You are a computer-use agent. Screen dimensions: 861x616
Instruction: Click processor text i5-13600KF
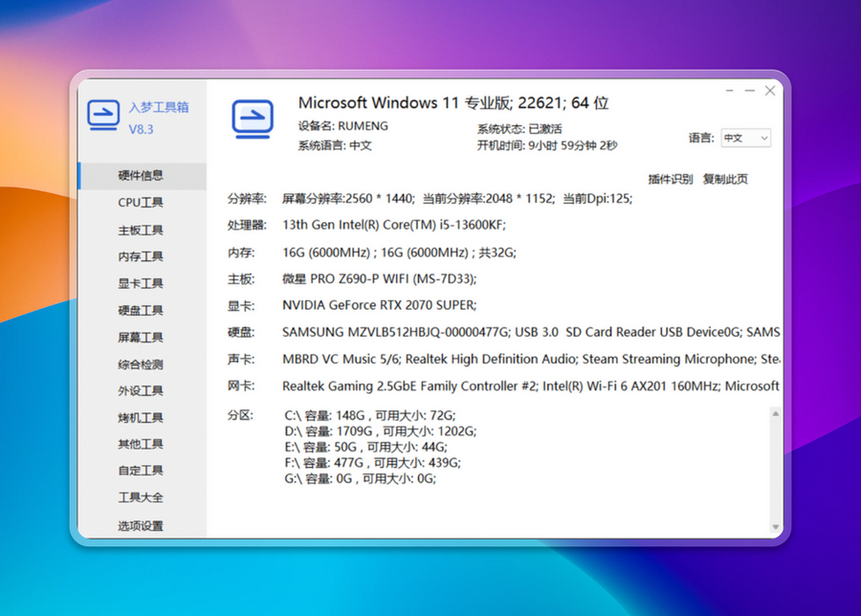click(x=394, y=225)
